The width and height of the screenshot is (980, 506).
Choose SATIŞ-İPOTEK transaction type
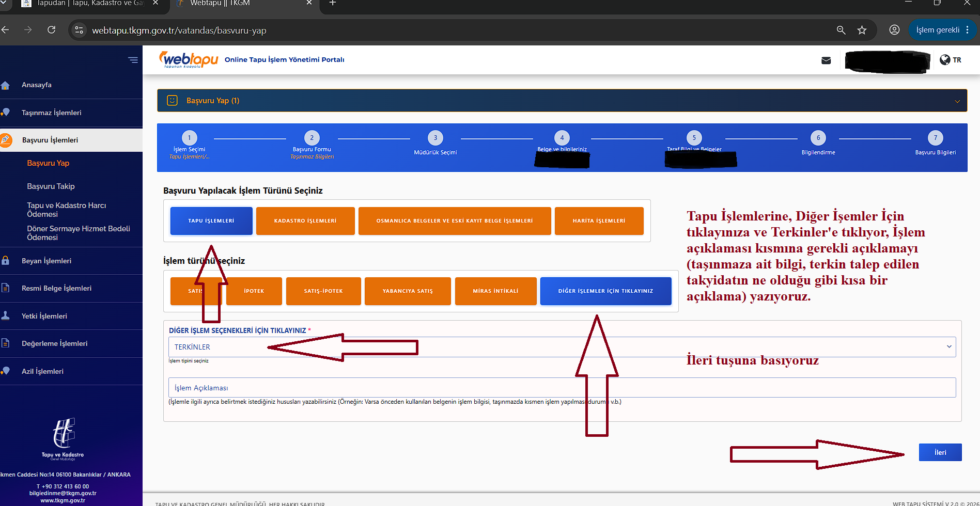(x=323, y=291)
